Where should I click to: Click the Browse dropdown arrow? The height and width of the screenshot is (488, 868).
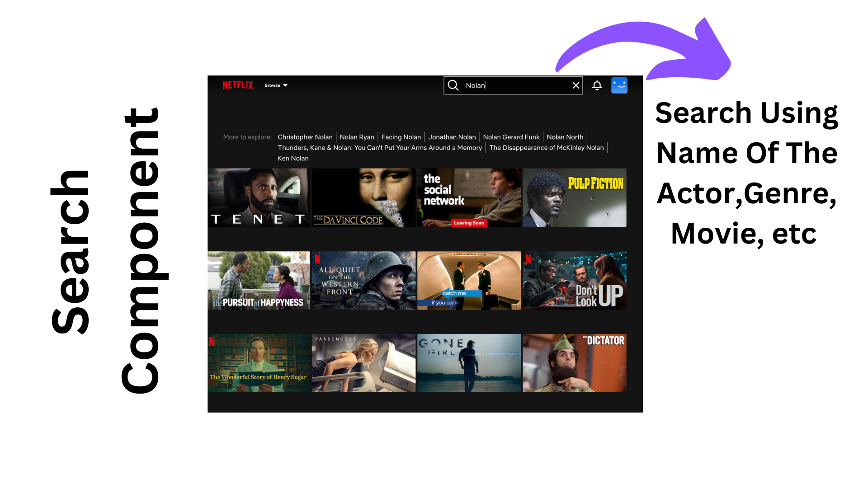pyautogui.click(x=287, y=85)
